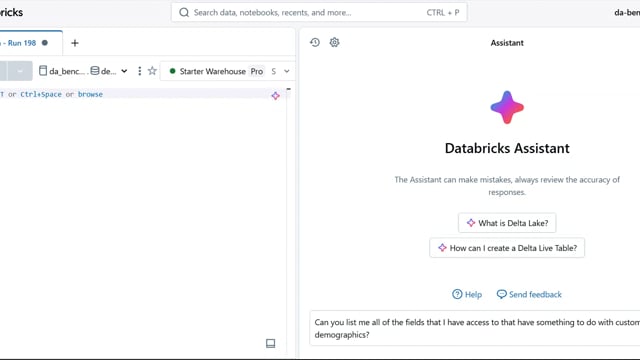Follow the browse link in editor

pyautogui.click(x=90, y=94)
